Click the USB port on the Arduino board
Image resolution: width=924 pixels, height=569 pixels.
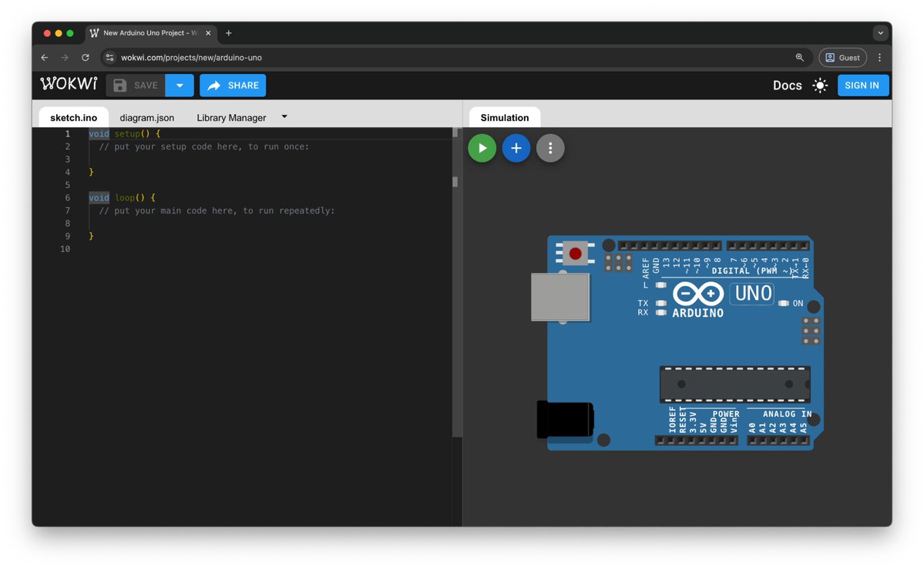559,297
